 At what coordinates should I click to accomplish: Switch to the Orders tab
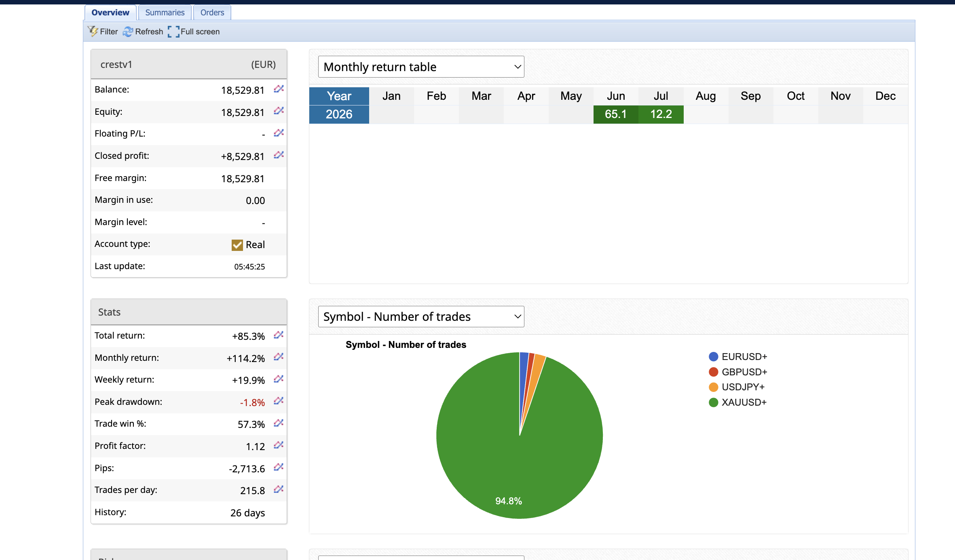(212, 13)
